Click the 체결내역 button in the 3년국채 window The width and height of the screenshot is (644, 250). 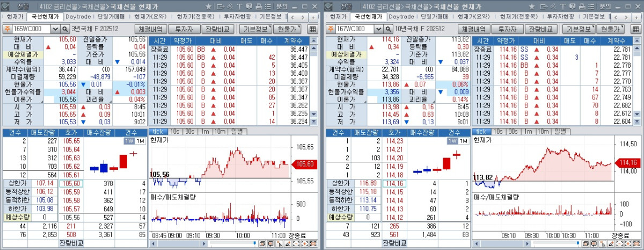point(151,29)
